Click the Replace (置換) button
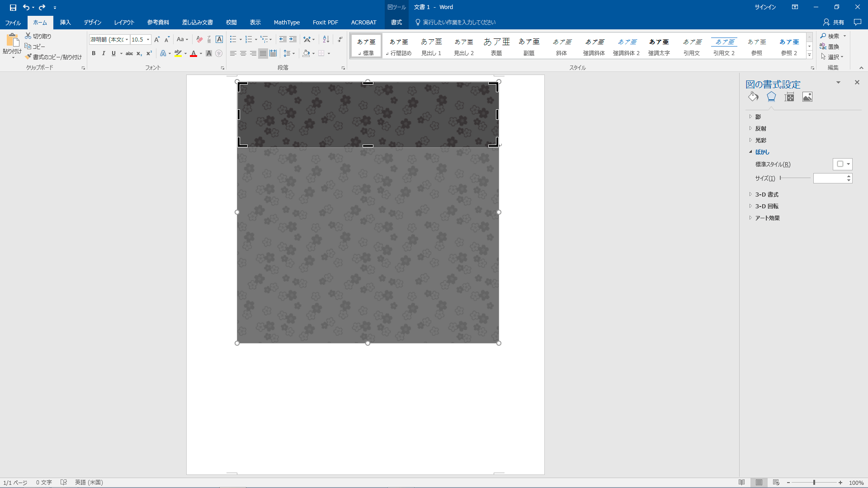 [x=830, y=47]
